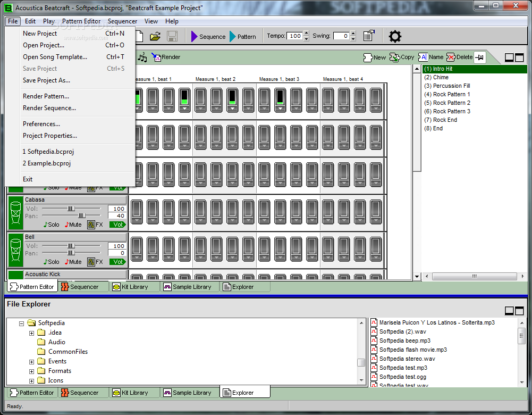Image resolution: width=532 pixels, height=415 pixels.
Task: Open the project folder icon in toolbar
Action: point(155,36)
